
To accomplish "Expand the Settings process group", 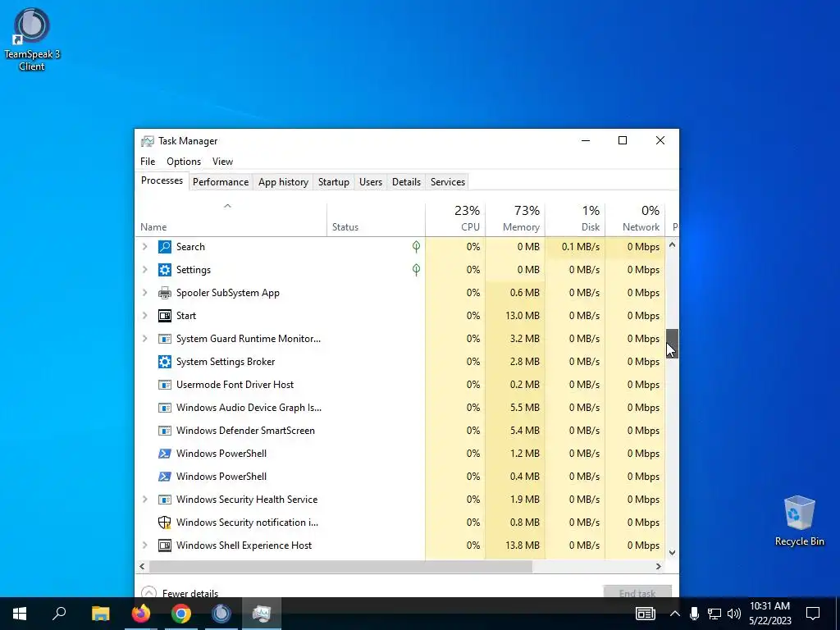I will (x=144, y=269).
